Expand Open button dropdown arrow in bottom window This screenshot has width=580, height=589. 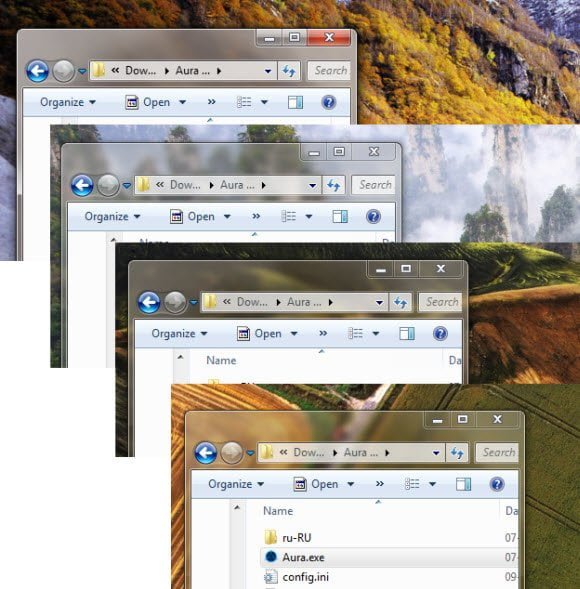pos(350,484)
